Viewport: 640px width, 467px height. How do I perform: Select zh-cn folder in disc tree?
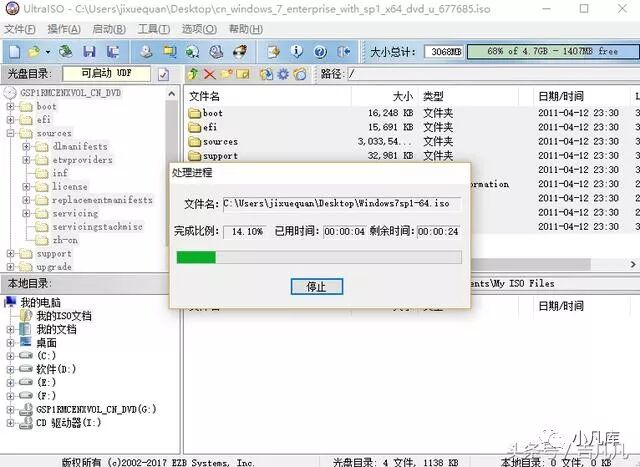[65, 240]
